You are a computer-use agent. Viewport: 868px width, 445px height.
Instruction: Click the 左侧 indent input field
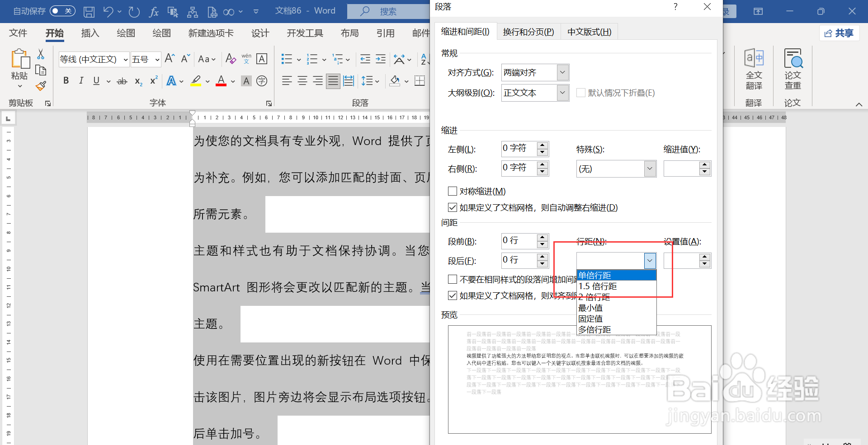tap(519, 148)
